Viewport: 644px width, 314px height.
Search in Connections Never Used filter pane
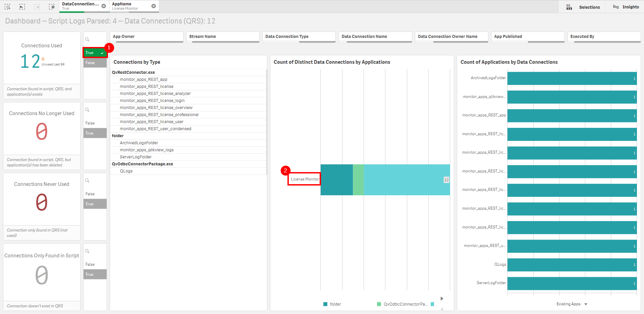coord(87,181)
